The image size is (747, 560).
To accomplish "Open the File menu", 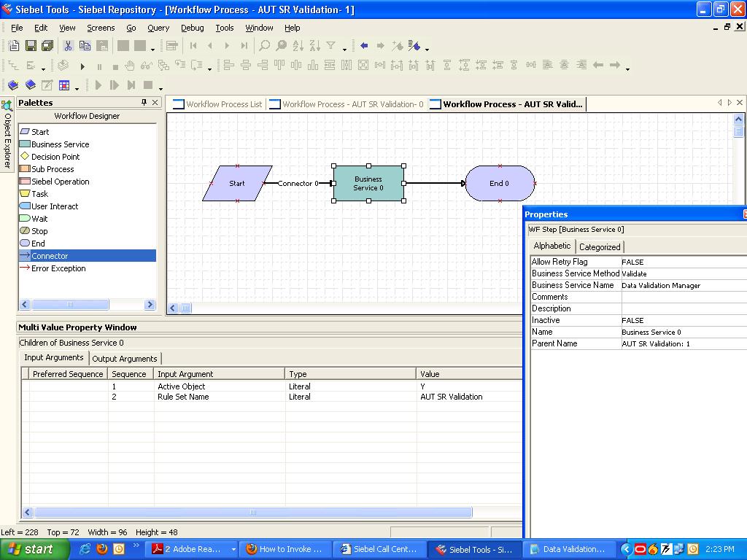I will point(17,28).
